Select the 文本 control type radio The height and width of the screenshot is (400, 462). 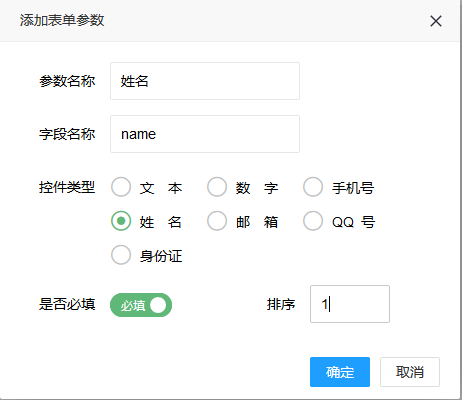coord(121,187)
